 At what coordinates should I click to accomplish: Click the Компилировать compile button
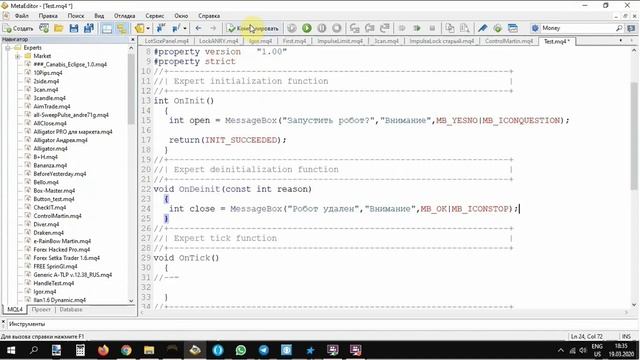pos(253,28)
